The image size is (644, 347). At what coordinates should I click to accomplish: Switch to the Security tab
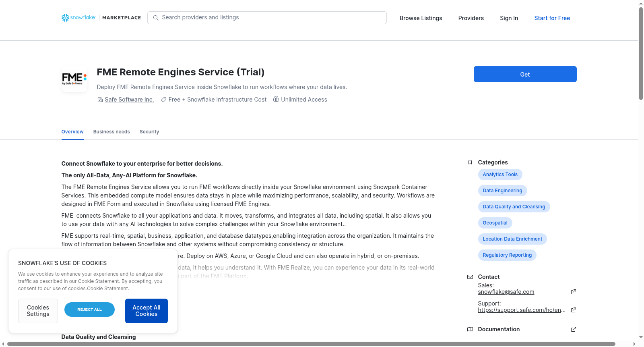(149, 132)
